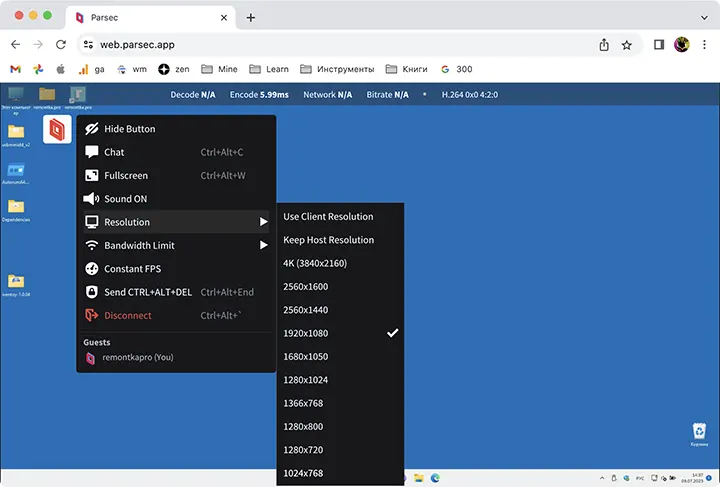Click the browser back arrow
Viewport: 720px width, 487px height.
click(16, 45)
